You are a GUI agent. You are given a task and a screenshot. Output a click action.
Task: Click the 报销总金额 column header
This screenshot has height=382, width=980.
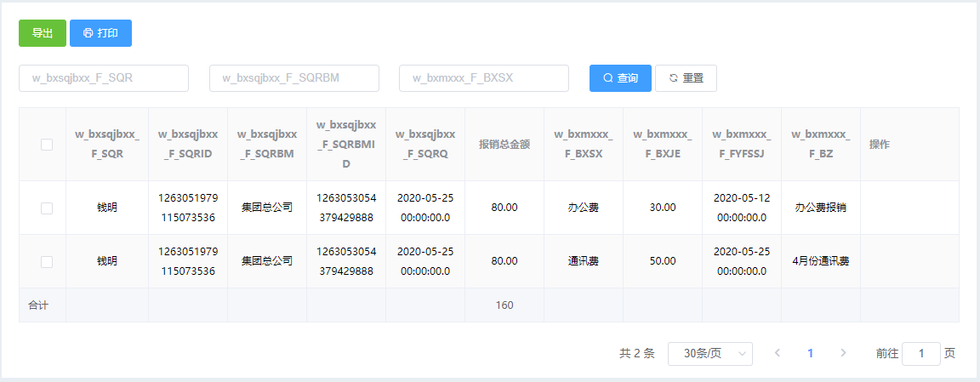pos(504,145)
